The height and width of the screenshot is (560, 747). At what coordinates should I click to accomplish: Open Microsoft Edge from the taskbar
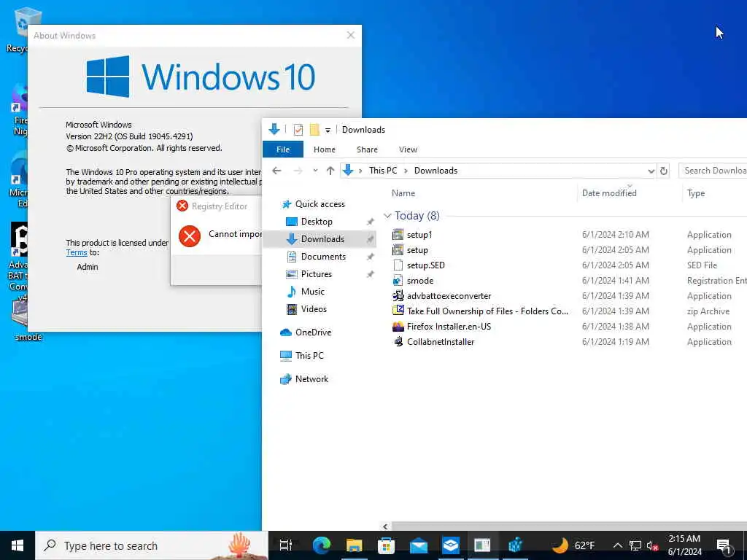(x=322, y=545)
